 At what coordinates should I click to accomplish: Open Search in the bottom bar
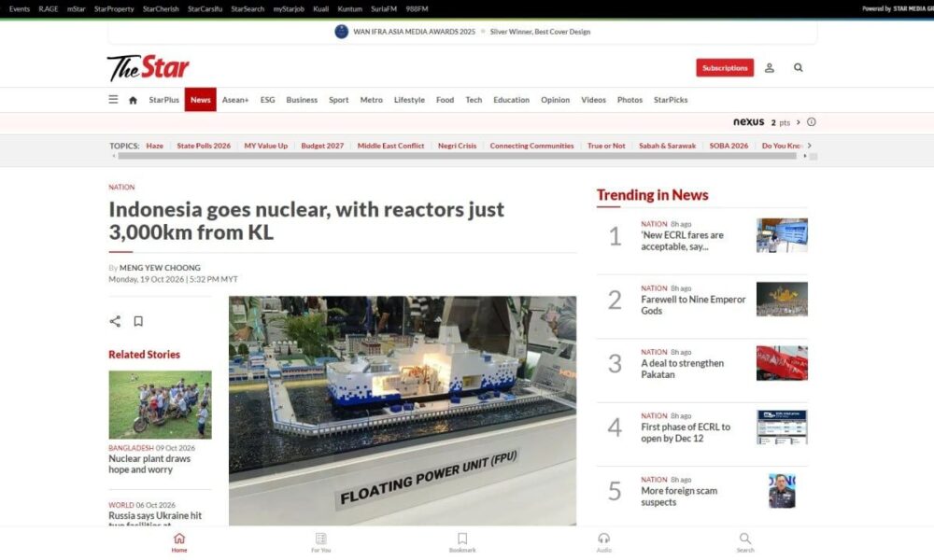click(x=745, y=542)
